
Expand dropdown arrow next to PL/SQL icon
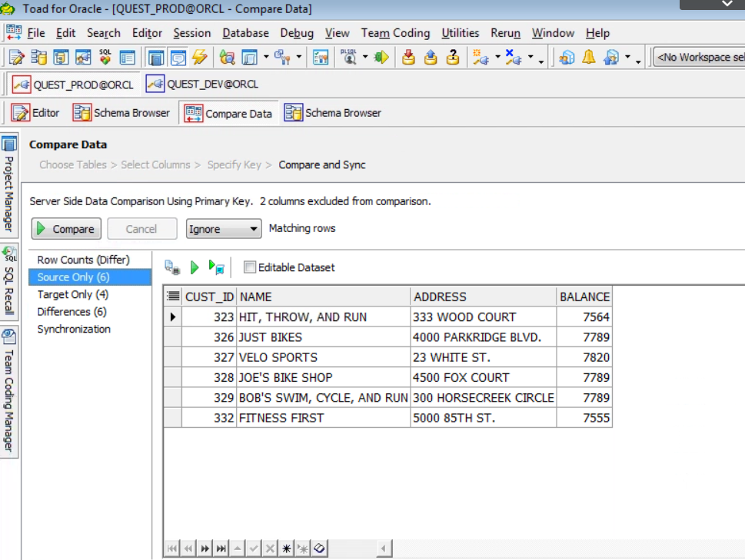coord(365,58)
